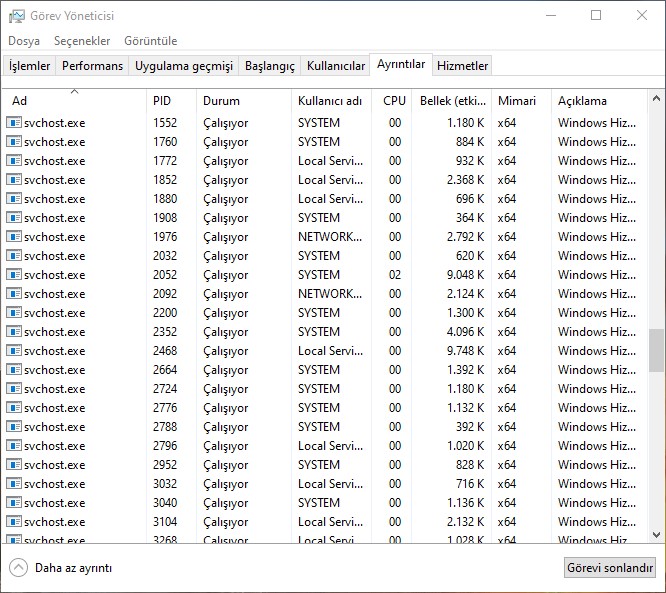Open the Dosya menu

coord(24,41)
